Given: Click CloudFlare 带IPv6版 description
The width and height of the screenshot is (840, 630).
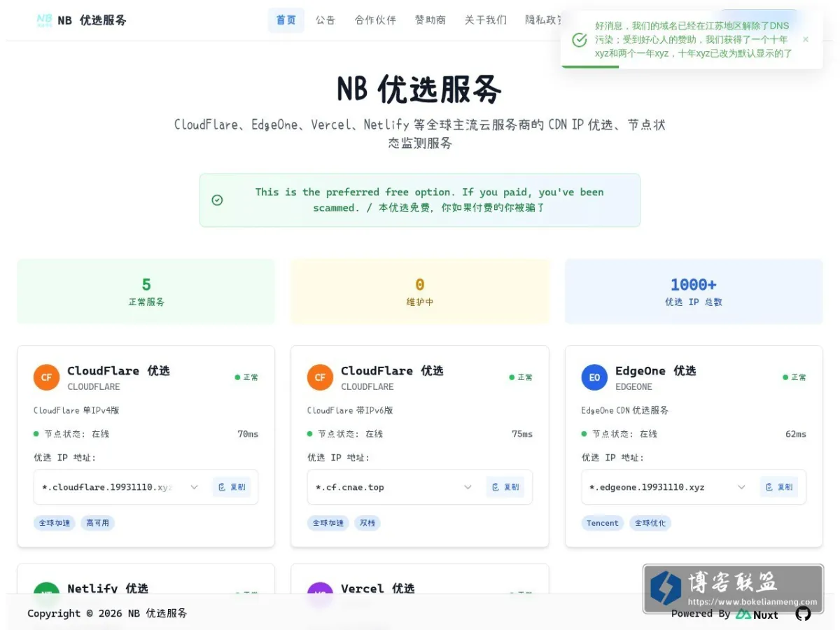Looking at the screenshot, I should pos(350,410).
